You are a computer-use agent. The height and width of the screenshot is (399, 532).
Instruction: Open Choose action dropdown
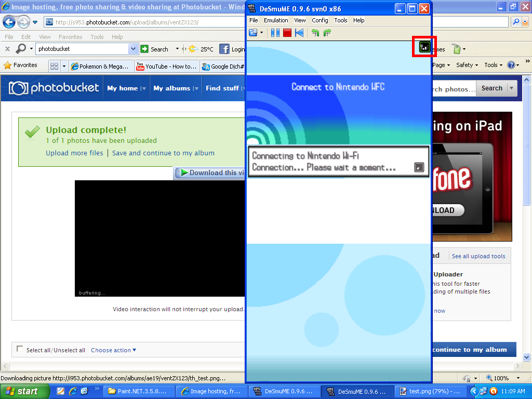tap(113, 350)
